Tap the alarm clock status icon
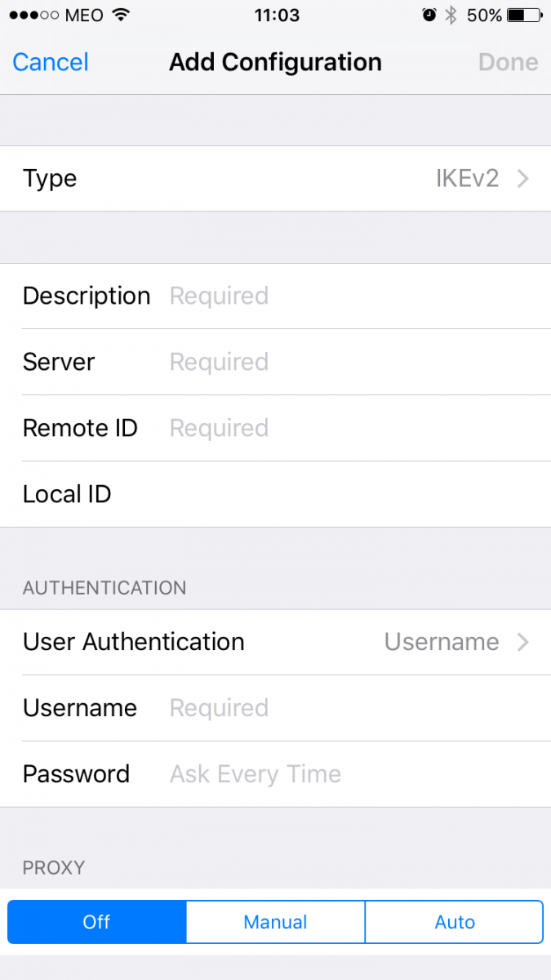 429,15
